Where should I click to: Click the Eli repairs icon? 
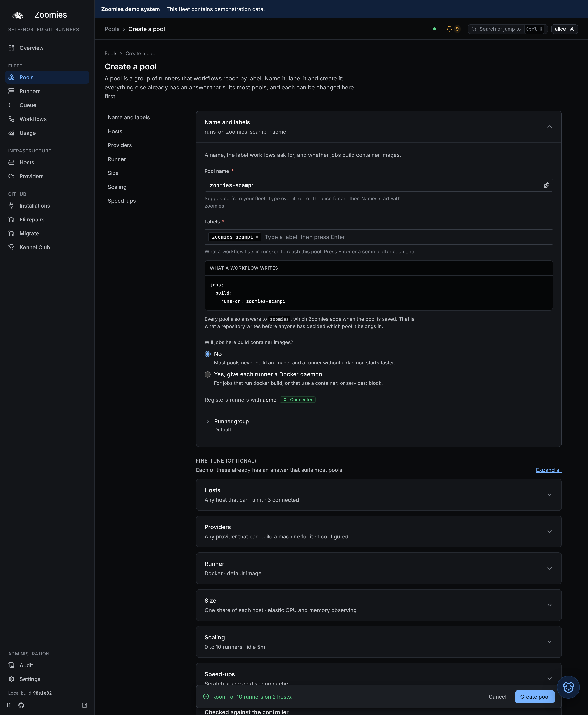tap(11, 220)
